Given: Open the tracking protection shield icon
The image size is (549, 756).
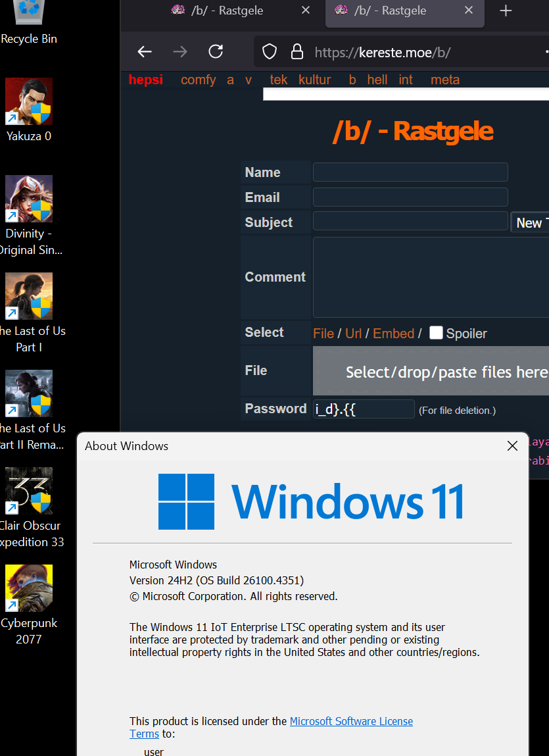Looking at the screenshot, I should (x=270, y=51).
